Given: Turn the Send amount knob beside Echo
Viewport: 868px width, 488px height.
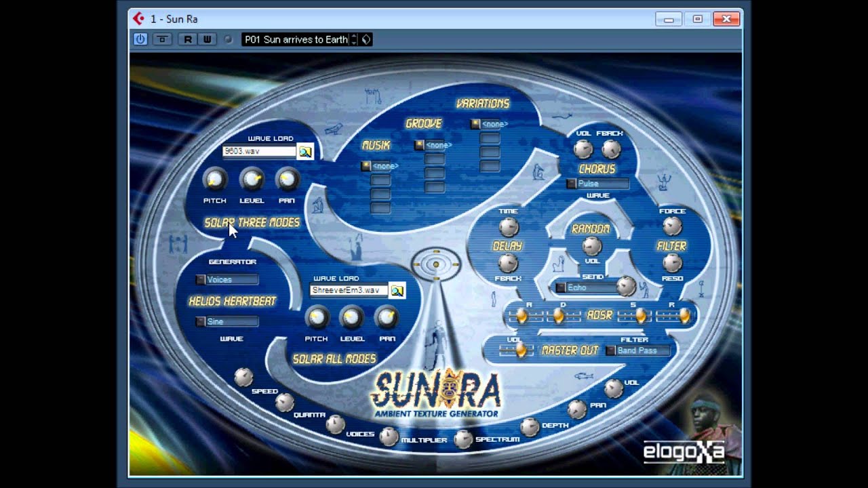Looking at the screenshot, I should pos(626,287).
